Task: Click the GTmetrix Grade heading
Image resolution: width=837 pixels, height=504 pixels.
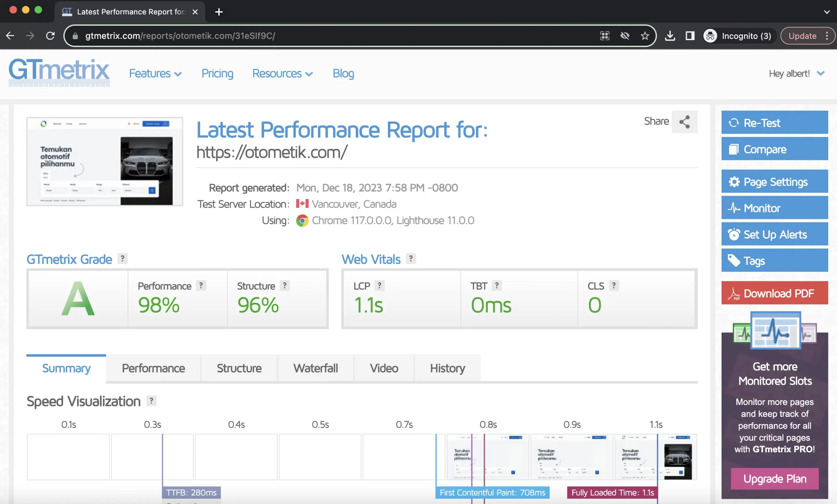Action: pos(69,259)
